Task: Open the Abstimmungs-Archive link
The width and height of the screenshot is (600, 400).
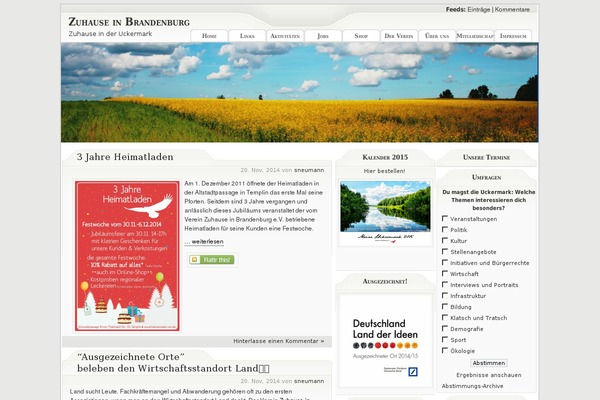Action: tap(473, 386)
